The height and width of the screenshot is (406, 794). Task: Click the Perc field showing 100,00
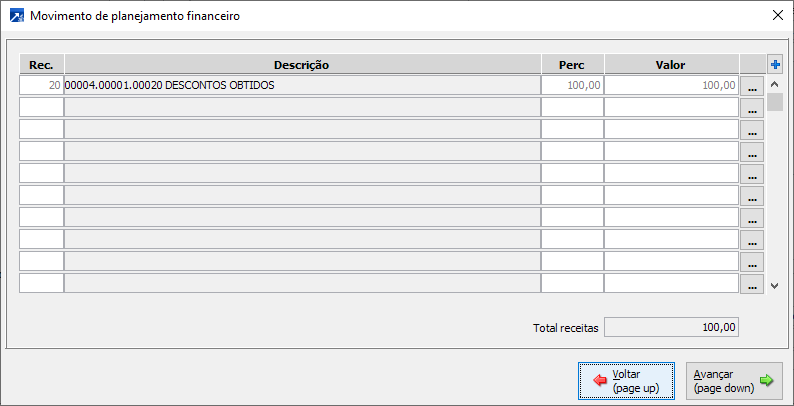coord(572,86)
